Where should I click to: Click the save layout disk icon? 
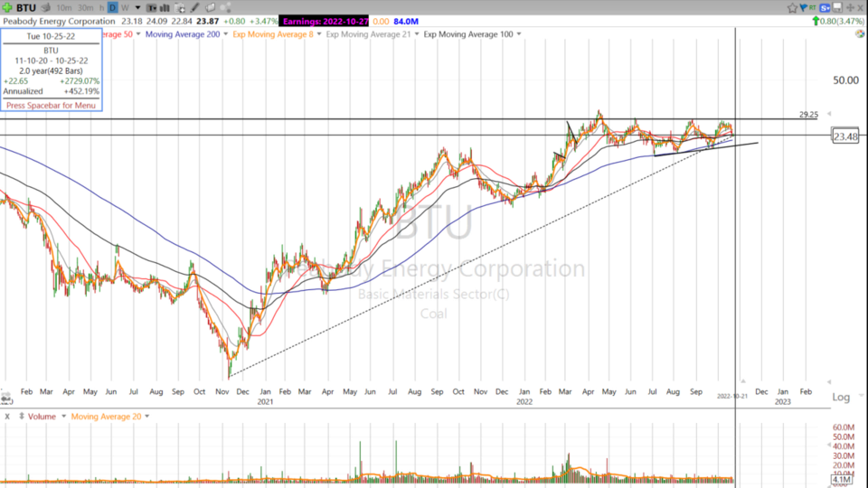(x=837, y=8)
